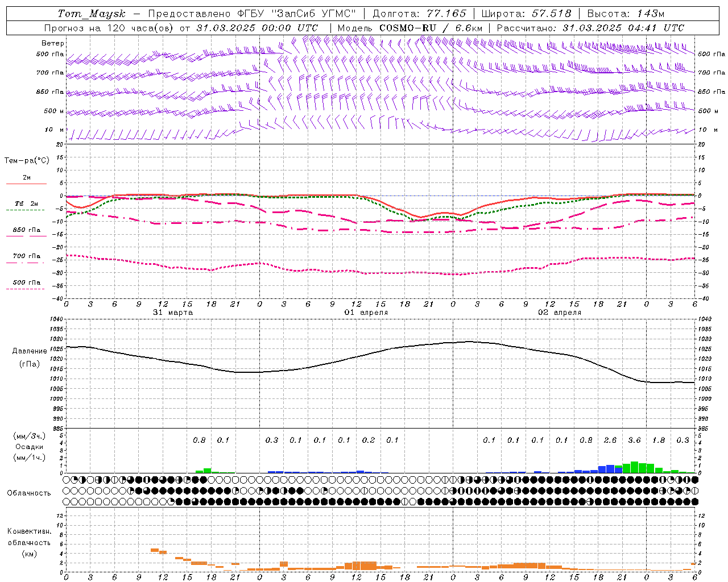Click the Давление panel label
Image resolution: width=728 pixels, height=582 pixels.
(x=30, y=351)
